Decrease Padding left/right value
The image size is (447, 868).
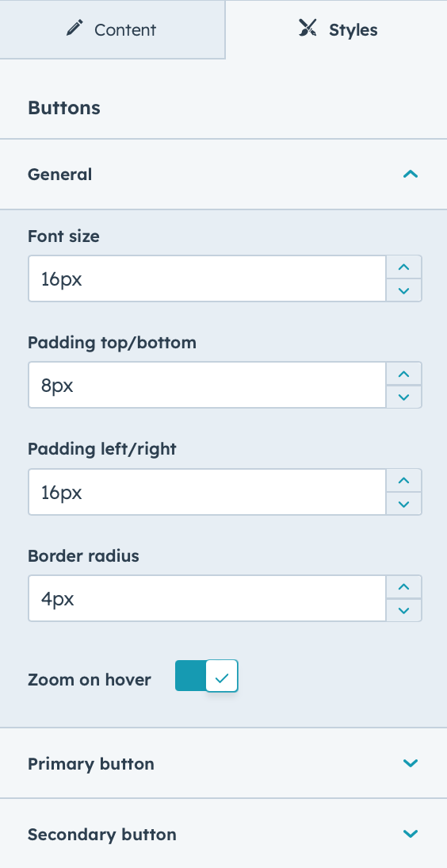click(x=404, y=504)
